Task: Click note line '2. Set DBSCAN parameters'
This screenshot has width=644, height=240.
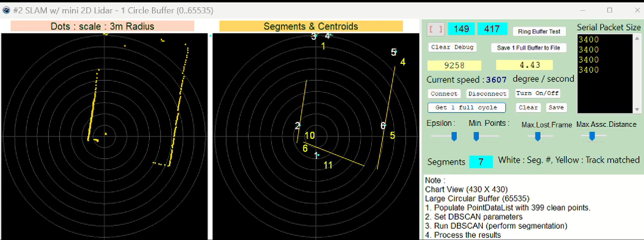Action: point(474,216)
